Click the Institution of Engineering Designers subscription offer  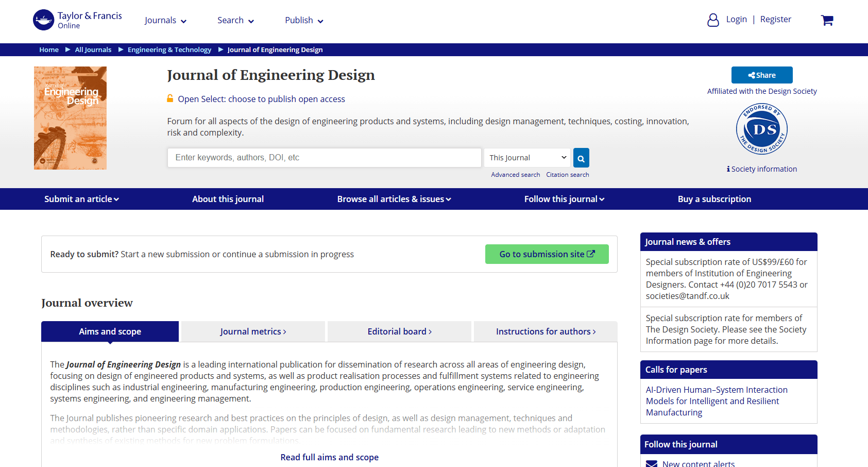pyautogui.click(x=727, y=279)
